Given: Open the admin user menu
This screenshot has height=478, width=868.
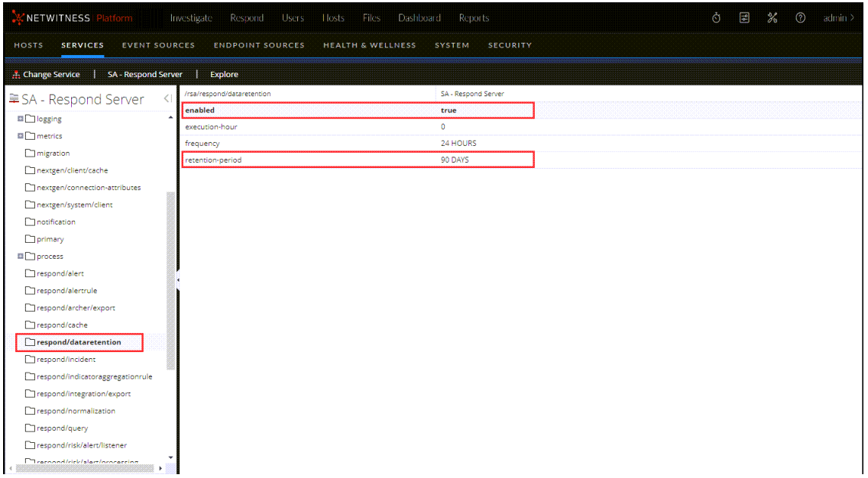Looking at the screenshot, I should [x=838, y=18].
